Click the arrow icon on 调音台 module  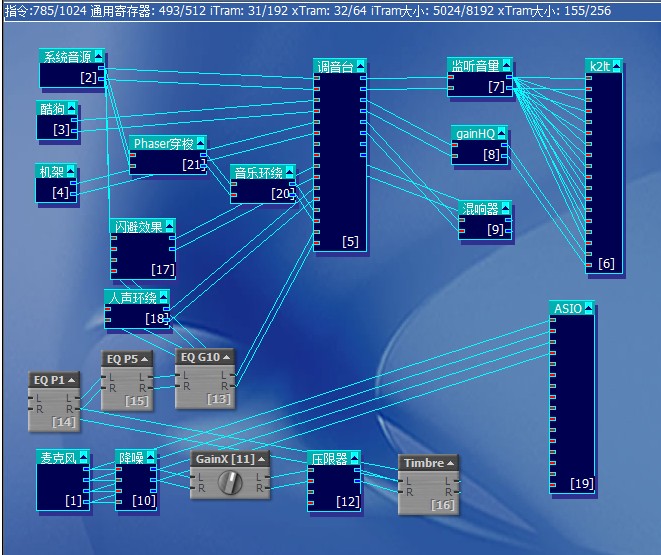pos(359,67)
